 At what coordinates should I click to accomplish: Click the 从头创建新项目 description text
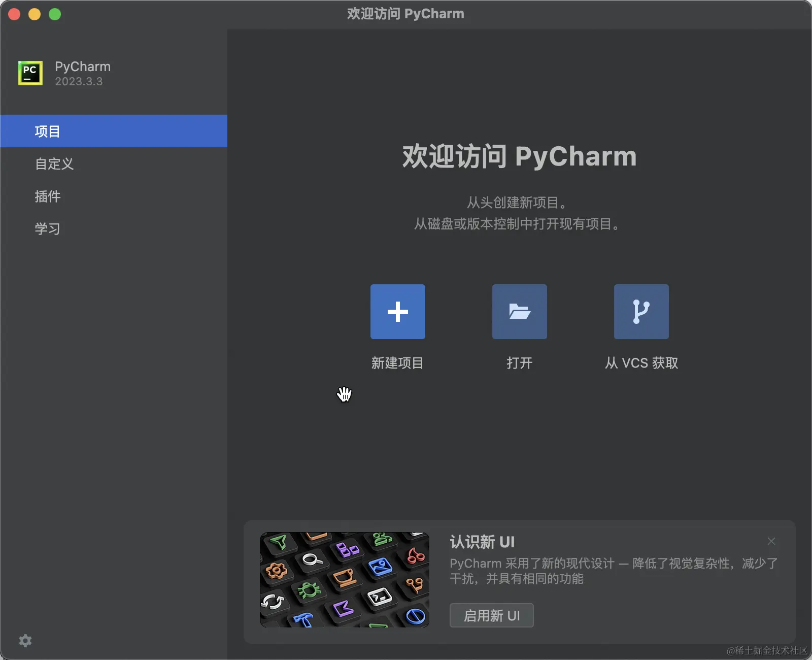[x=517, y=203]
